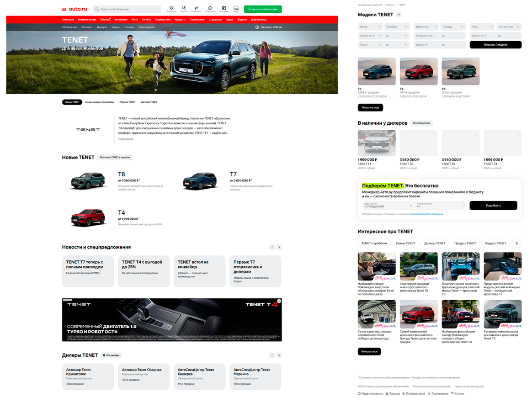532x397 pixels.
Task: Click the Показать 3 модели button
Action: [495, 45]
